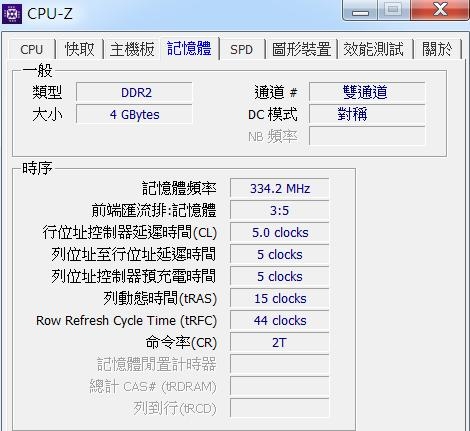This screenshot has height=431, width=470.
Task: Click the 3:5 FSB:DRAM ratio value
Action: click(280, 210)
